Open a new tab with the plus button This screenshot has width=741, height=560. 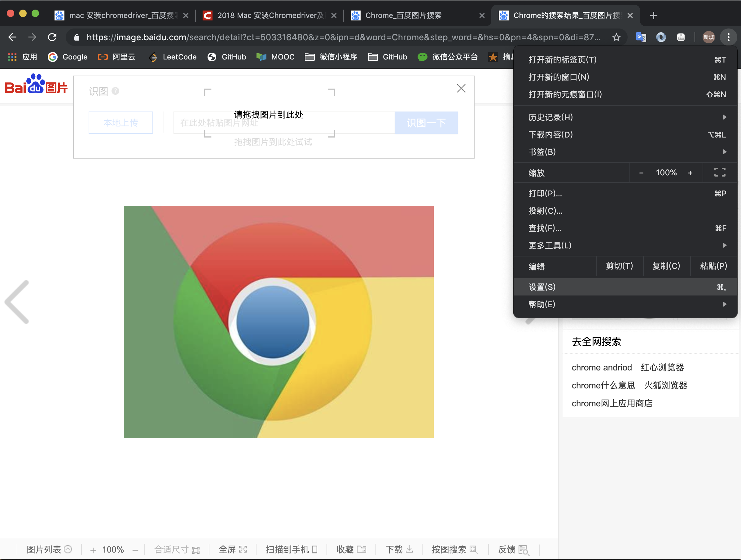coord(653,15)
